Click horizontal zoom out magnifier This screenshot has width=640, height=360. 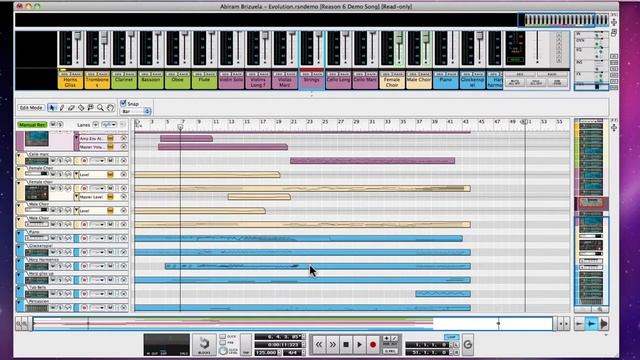(x=19, y=324)
